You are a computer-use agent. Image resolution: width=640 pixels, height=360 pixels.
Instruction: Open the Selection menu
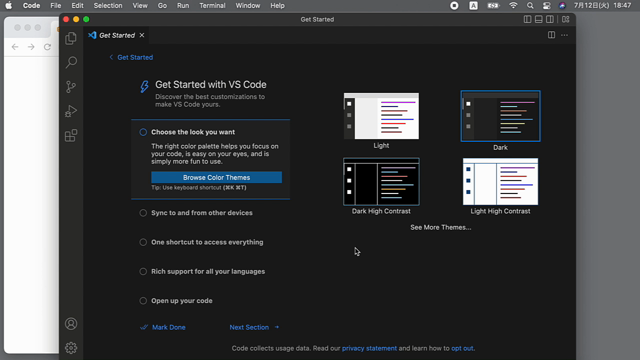click(108, 6)
